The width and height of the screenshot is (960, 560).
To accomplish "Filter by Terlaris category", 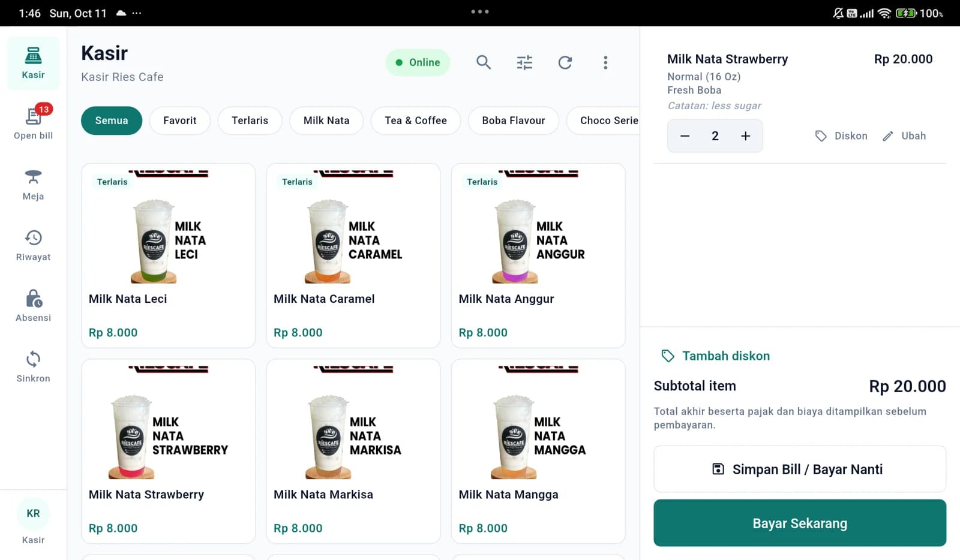I will (x=250, y=121).
